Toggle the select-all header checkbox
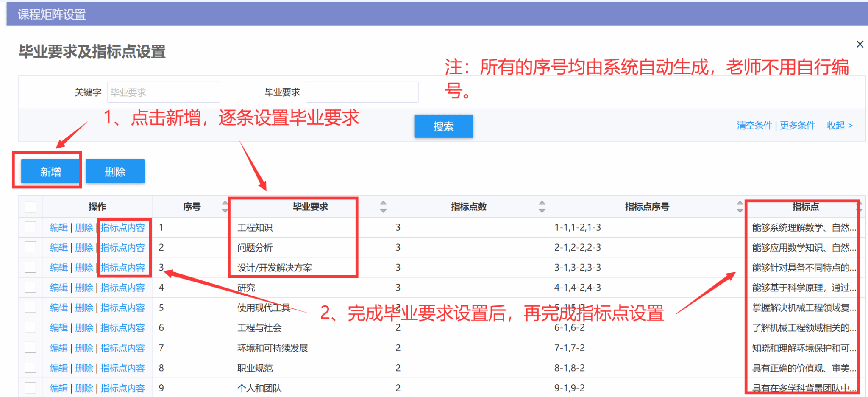The width and height of the screenshot is (868, 397). pyautogui.click(x=31, y=207)
